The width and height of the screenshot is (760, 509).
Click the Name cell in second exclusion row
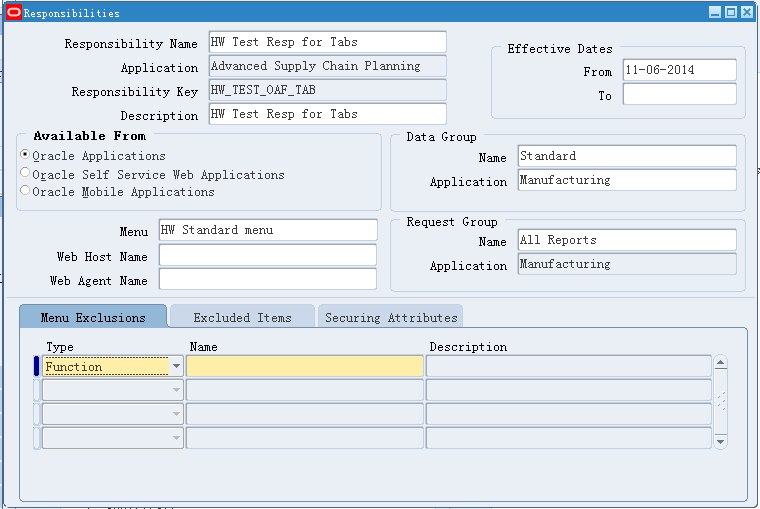305,390
